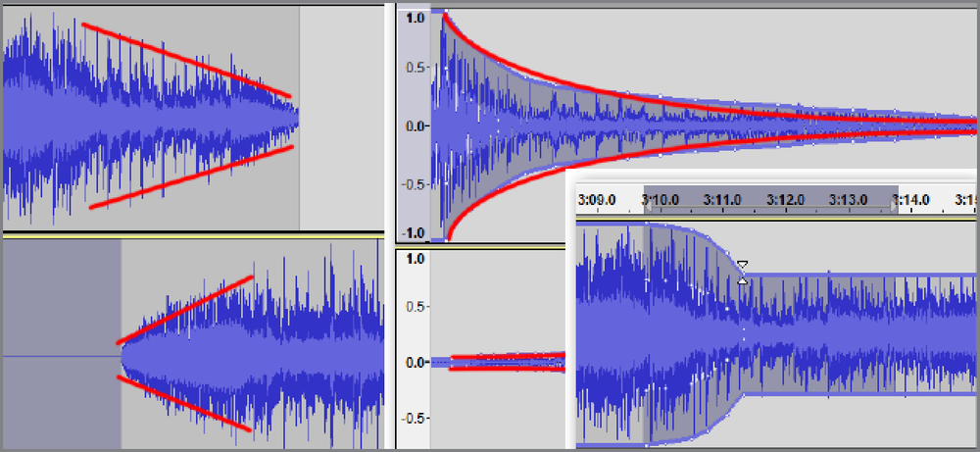
Task: Click the 1.0 label on lower vertical scale
Action: pos(415,258)
